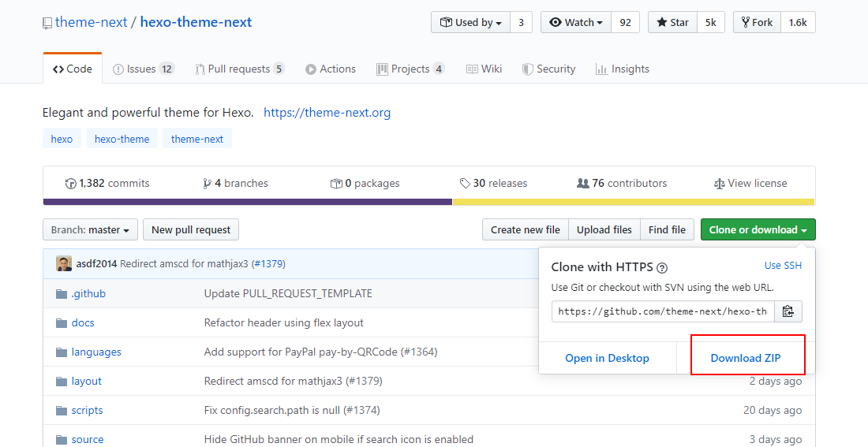This screenshot has height=447, width=868.
Task: Open the Used by dropdown
Action: point(470,23)
